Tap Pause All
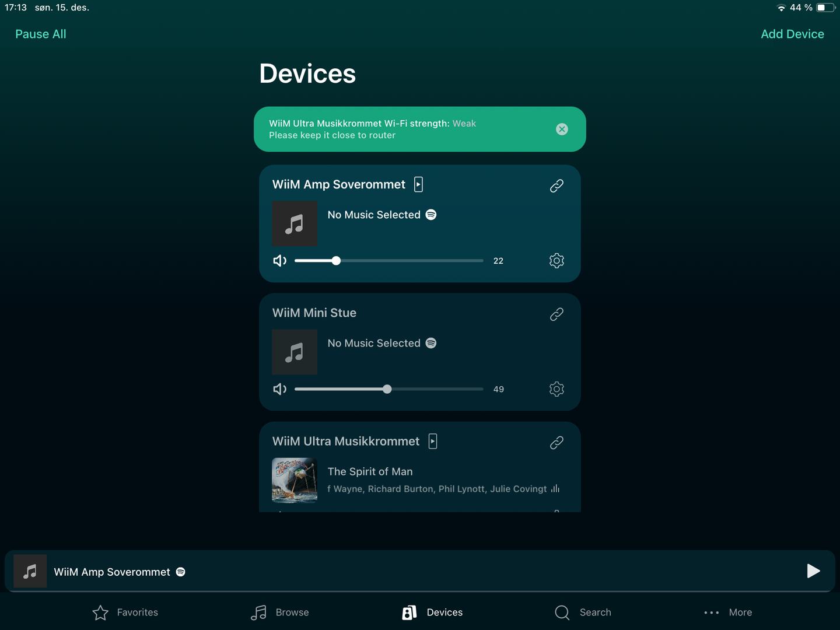The width and height of the screenshot is (840, 630). click(41, 34)
